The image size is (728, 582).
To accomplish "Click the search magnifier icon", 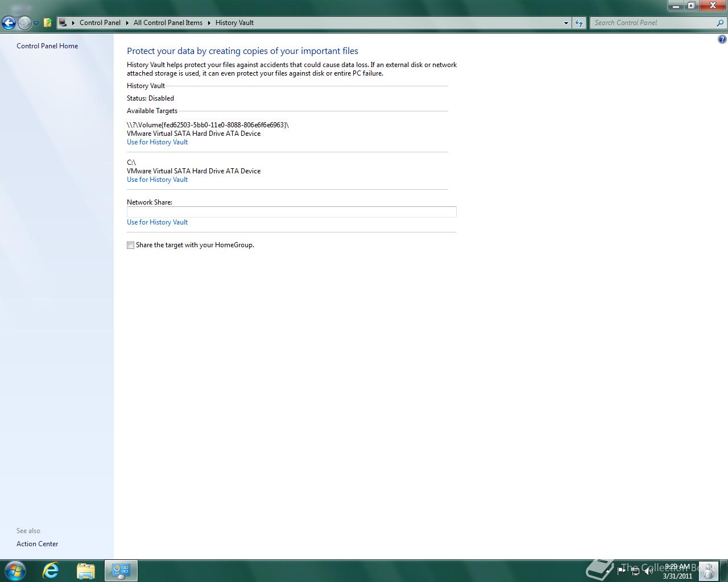I will pos(721,23).
